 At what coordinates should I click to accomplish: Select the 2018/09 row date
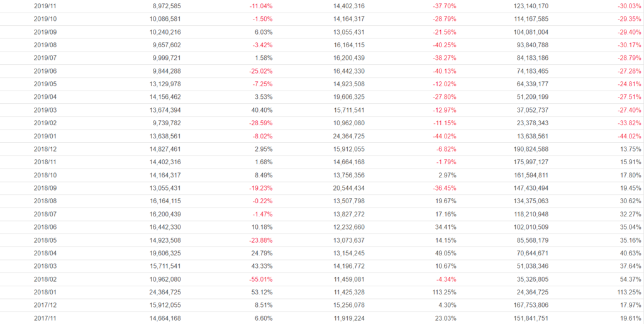click(x=45, y=188)
